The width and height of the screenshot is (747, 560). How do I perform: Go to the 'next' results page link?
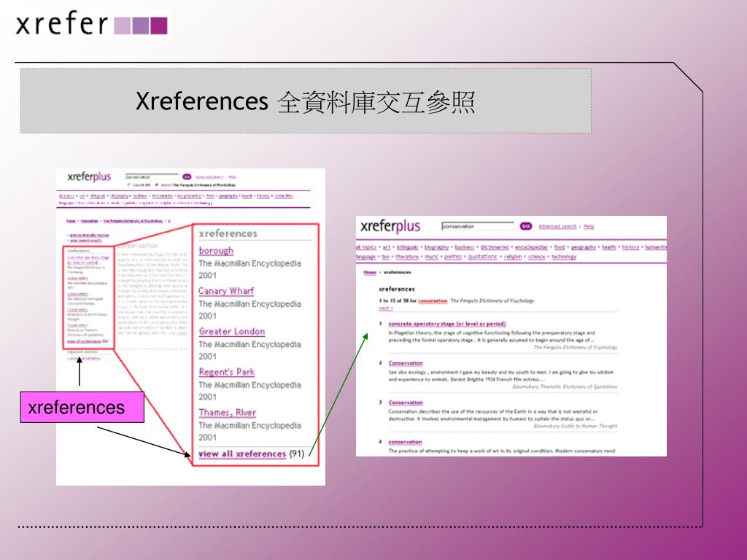[x=385, y=308]
